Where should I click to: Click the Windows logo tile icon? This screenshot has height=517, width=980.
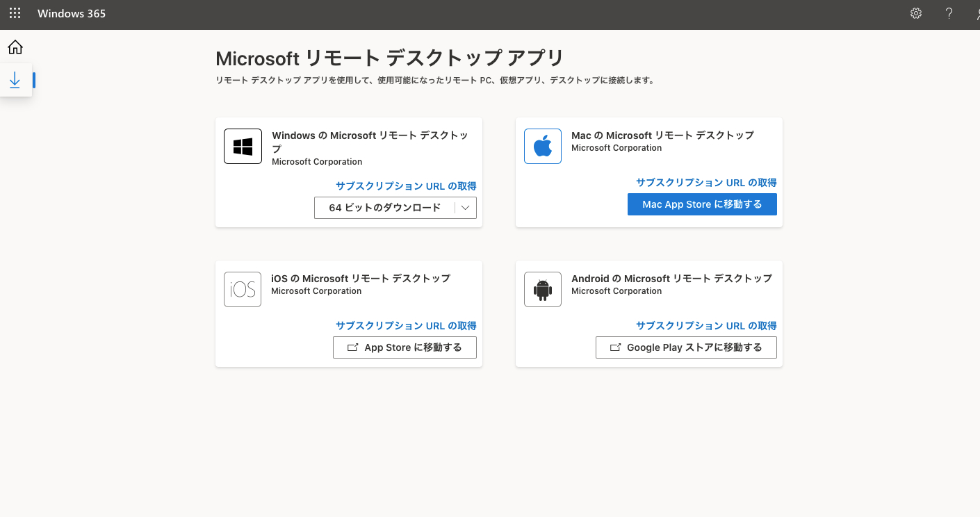click(x=243, y=146)
